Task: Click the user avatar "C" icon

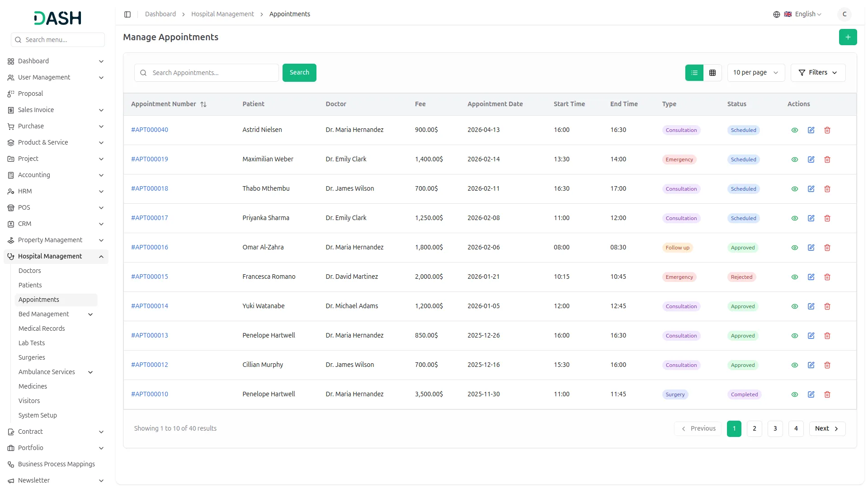Action: (x=844, y=14)
